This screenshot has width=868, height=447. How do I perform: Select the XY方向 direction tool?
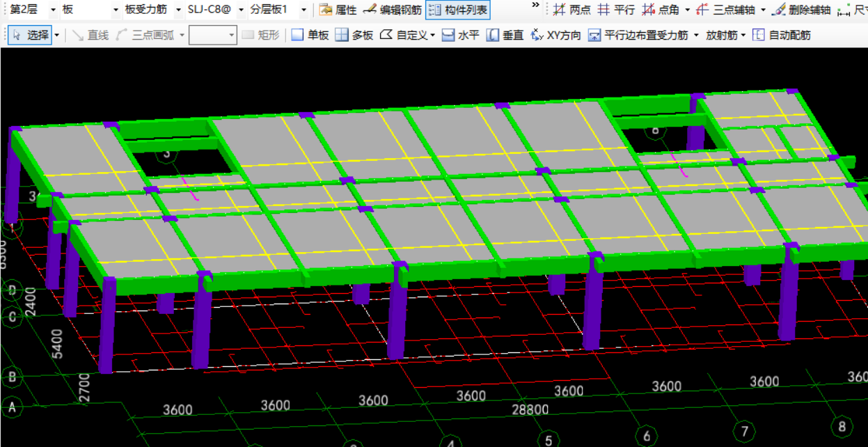pos(555,35)
